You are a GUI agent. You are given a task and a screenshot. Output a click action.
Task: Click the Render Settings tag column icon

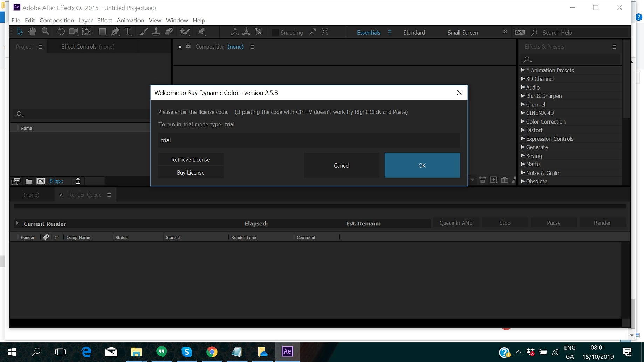coord(46,237)
